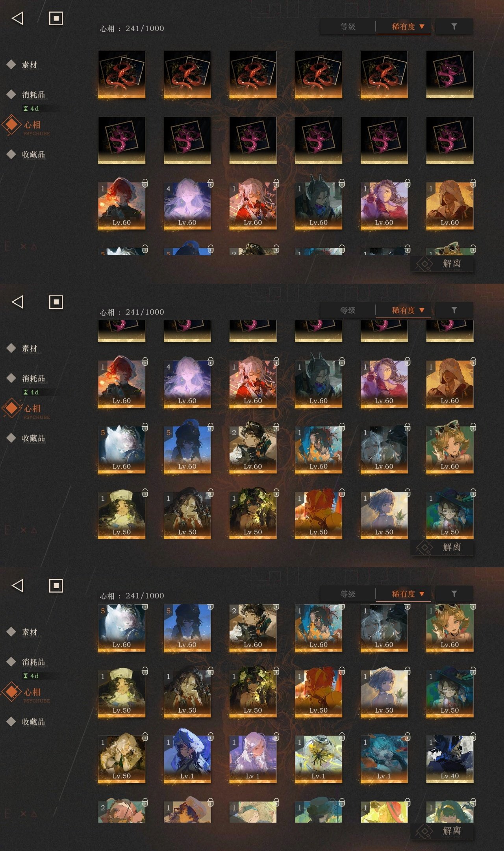Image resolution: width=504 pixels, height=851 pixels.
Task: Select the first red serpent psychube card
Action: tap(122, 74)
